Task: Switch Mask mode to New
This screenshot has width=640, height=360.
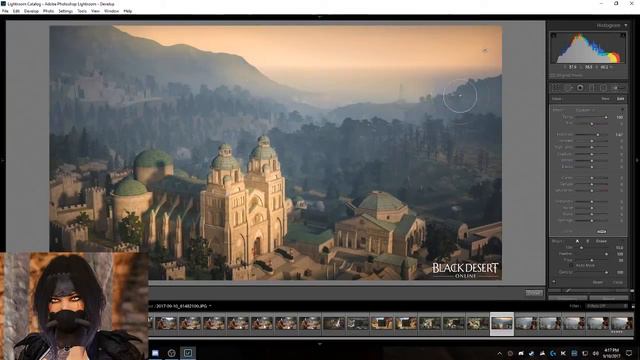Action: pyautogui.click(x=606, y=99)
